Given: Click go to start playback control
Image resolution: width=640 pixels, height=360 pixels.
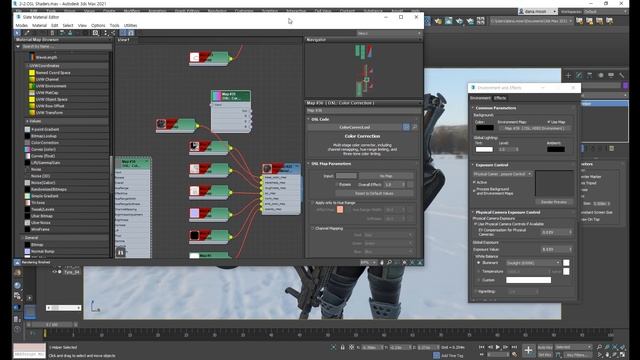Looking at the screenshot, I should pyautogui.click(x=482, y=347).
